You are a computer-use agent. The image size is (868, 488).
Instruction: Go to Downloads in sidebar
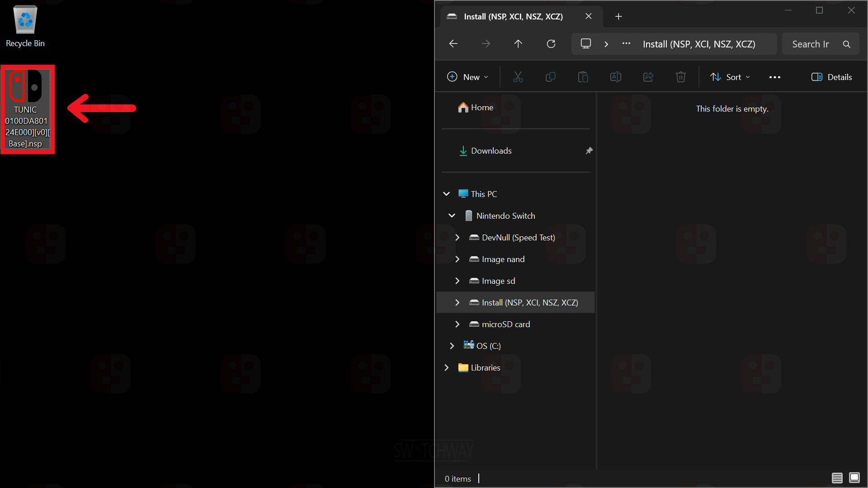(491, 151)
